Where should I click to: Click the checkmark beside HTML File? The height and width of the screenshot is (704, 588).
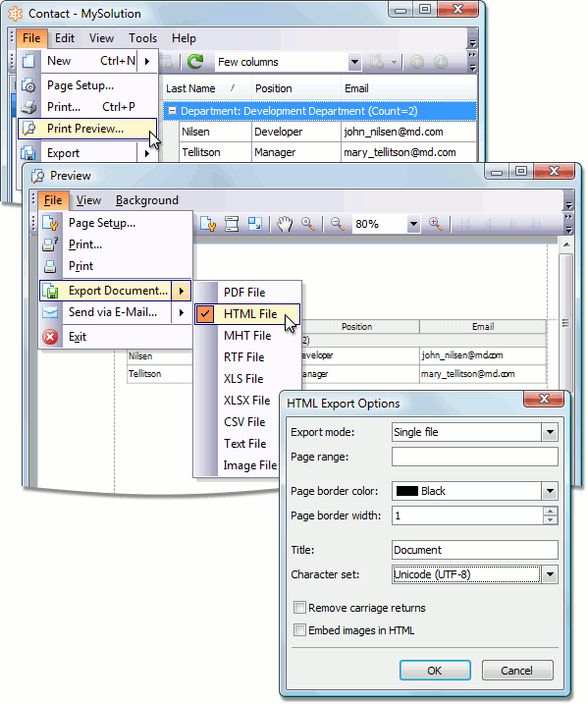(x=205, y=314)
